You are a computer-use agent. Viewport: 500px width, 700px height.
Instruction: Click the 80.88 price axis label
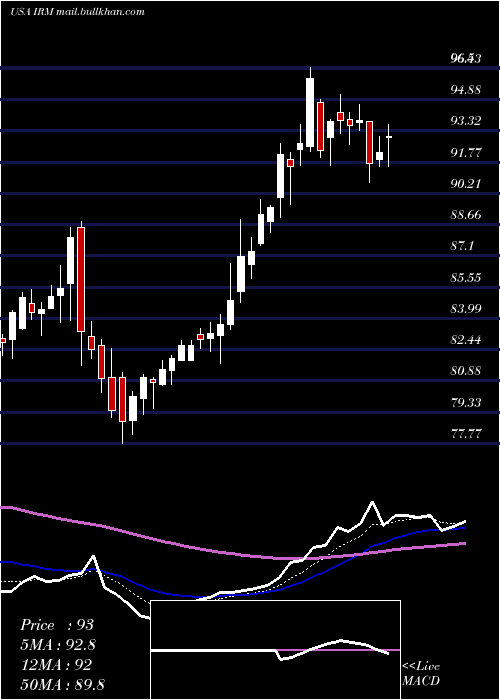tap(466, 371)
